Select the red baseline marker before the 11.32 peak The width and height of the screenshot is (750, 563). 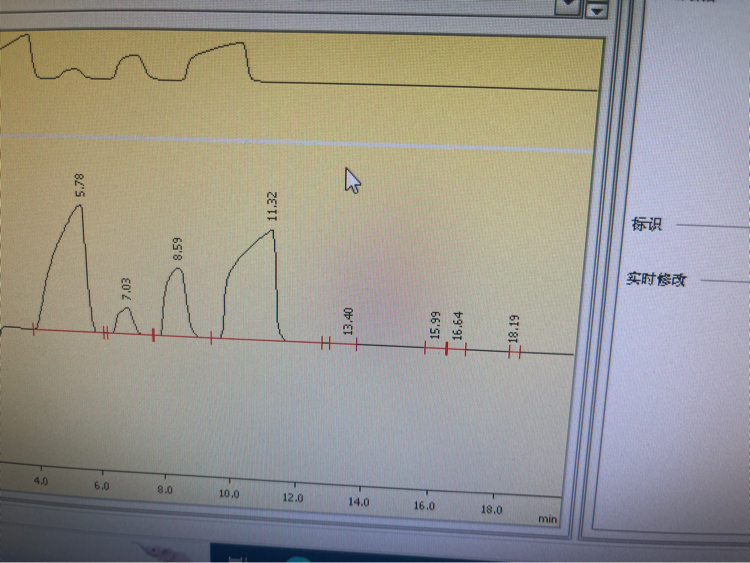point(211,338)
